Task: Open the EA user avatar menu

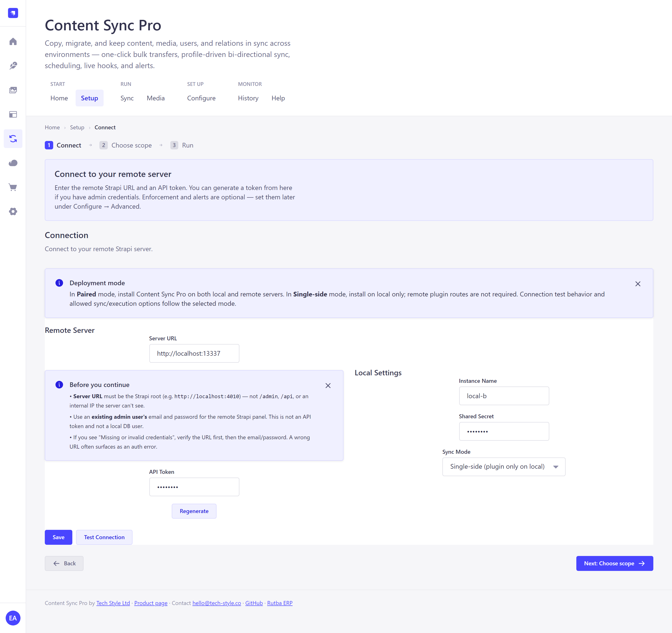Action: 13,618
